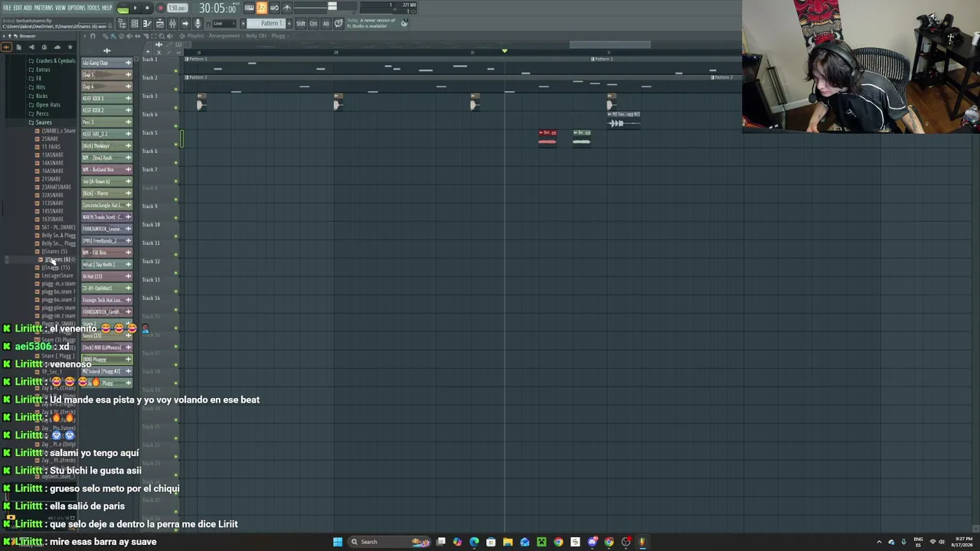The image size is (980, 551).
Task: Click the master volume slider
Action: [332, 6]
